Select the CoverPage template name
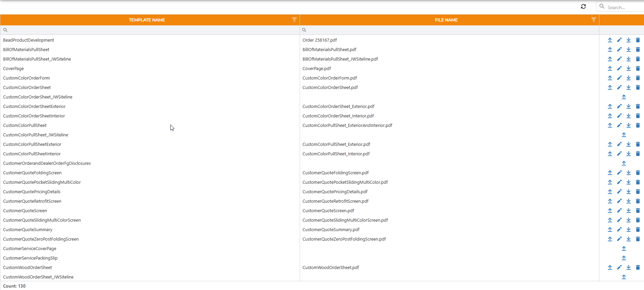The image size is (644, 290). pyautogui.click(x=14, y=69)
